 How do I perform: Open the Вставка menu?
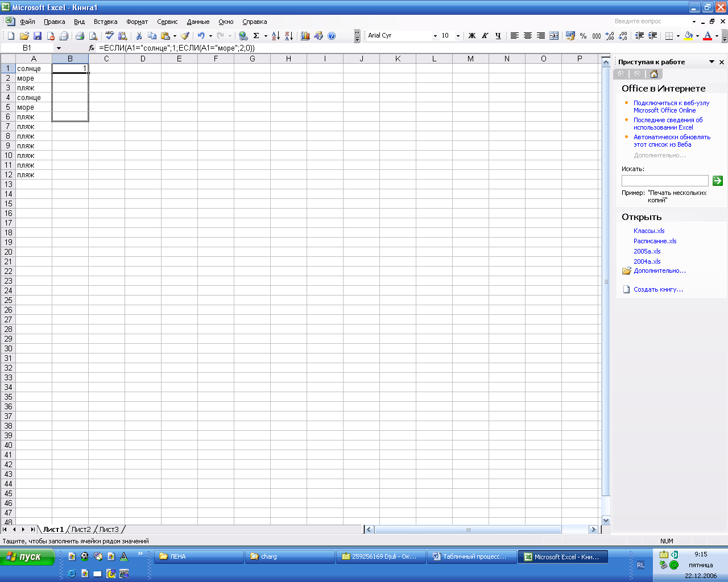pos(106,22)
